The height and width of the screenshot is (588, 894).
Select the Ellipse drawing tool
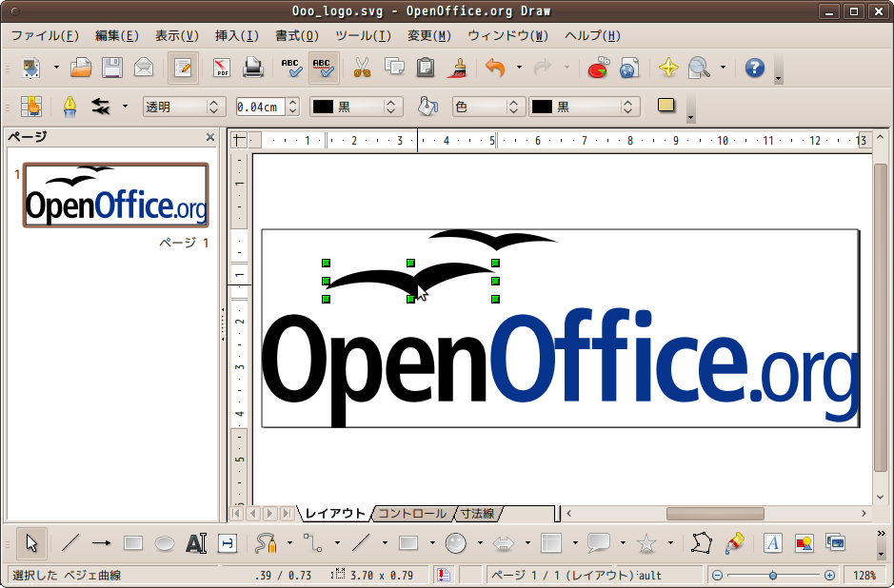pos(165,543)
